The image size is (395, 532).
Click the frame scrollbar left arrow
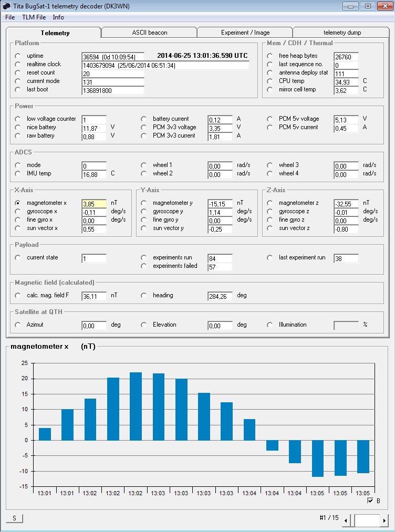pyautogui.click(x=346, y=520)
